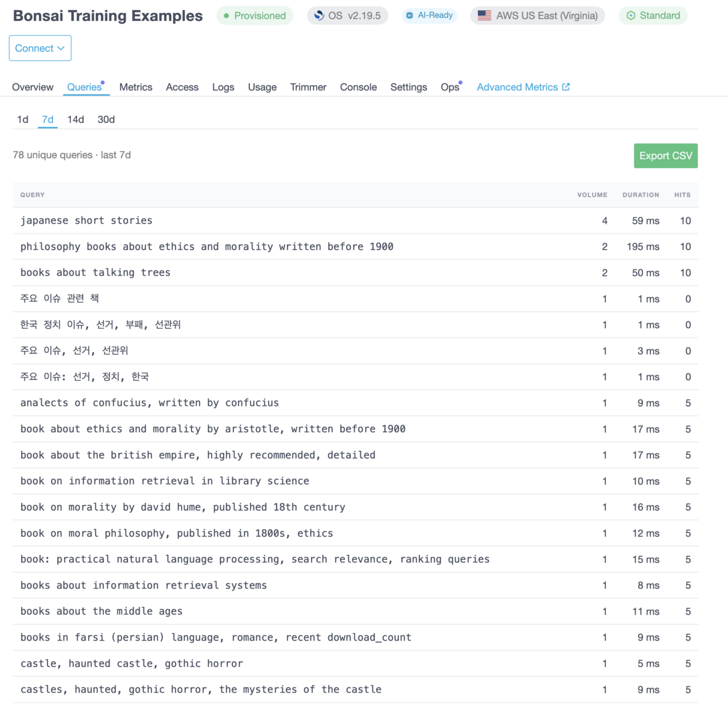Click query about ethics and morality by aristotle
This screenshot has height=707, width=728.
click(212, 429)
